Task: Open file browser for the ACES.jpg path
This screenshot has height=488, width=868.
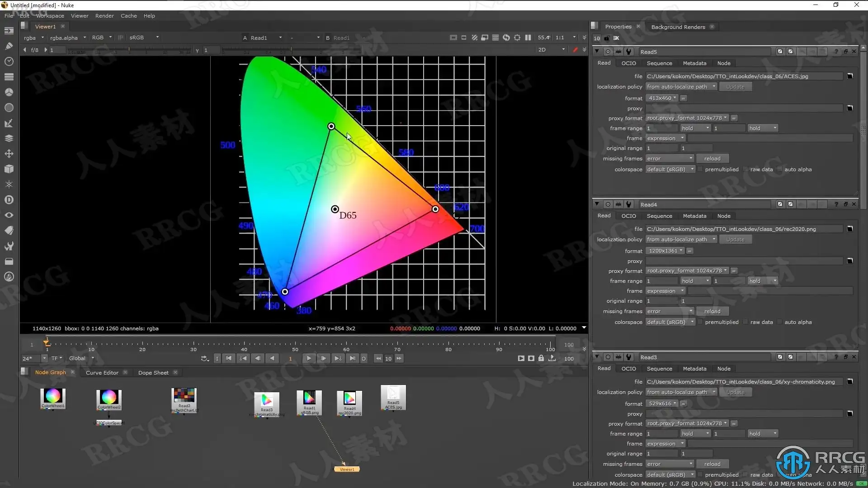Action: 850,76
